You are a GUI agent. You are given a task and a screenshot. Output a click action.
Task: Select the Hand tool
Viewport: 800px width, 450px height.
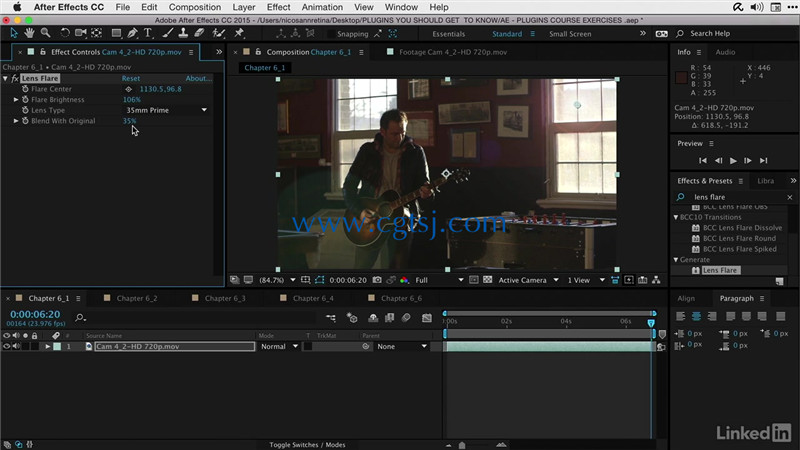tap(30, 33)
